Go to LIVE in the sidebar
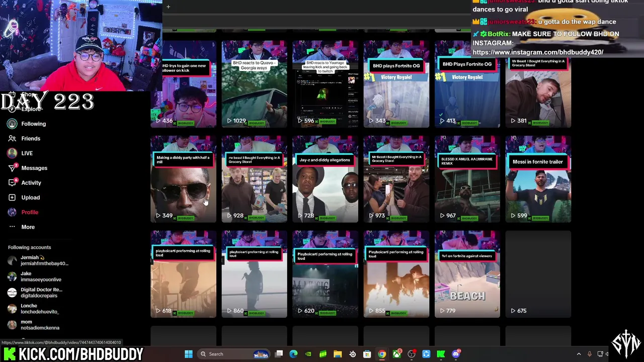The width and height of the screenshot is (644, 362). 20,153
